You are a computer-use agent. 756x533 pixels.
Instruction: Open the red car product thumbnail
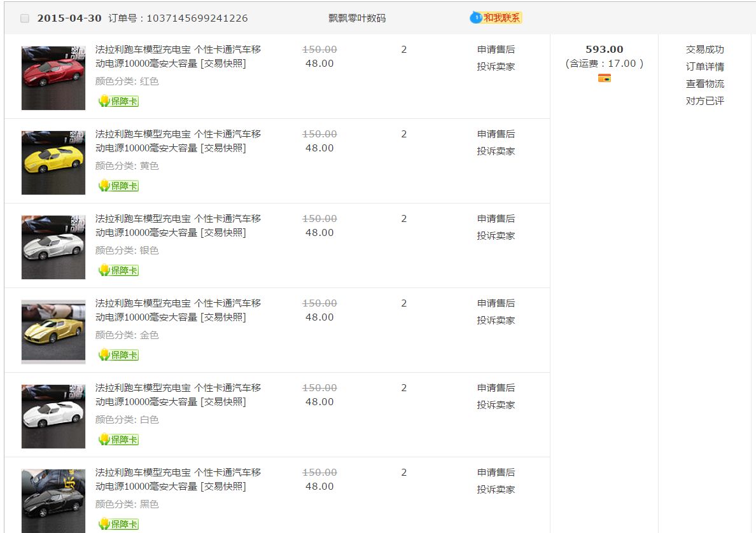(53, 78)
